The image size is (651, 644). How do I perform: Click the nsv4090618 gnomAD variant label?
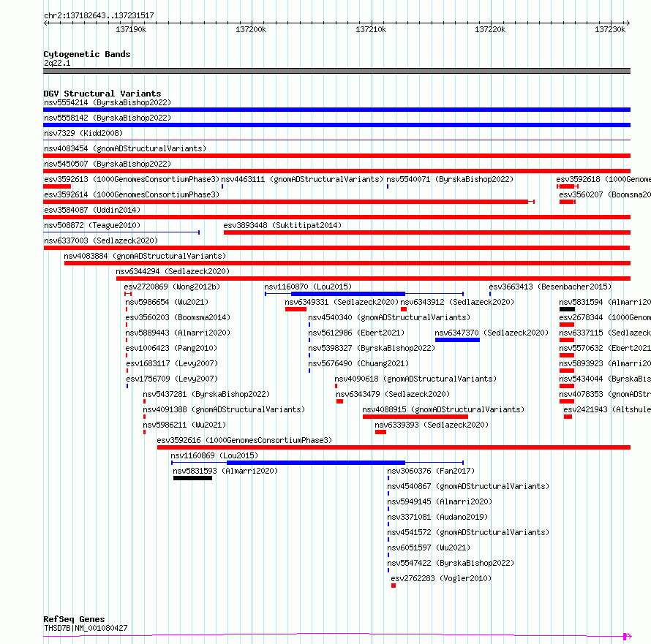[x=415, y=379]
